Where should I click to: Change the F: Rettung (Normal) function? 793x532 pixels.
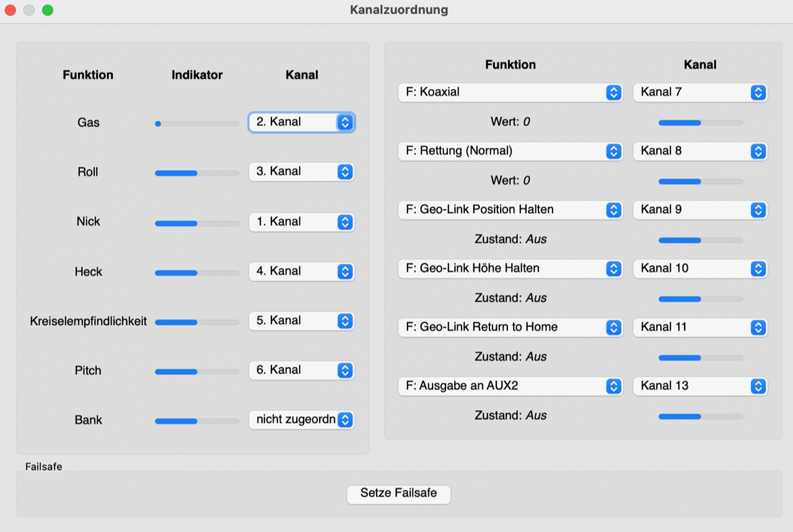510,151
